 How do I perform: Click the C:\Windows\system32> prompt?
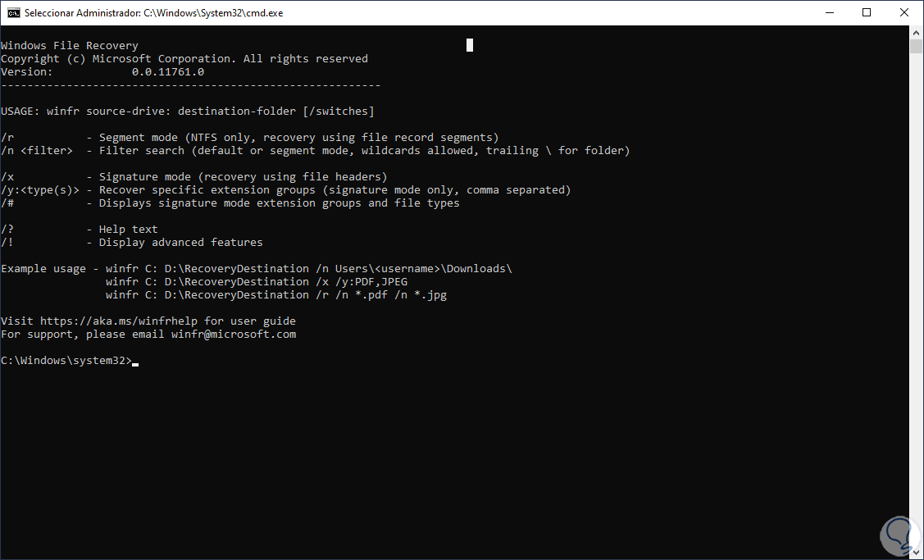coord(66,360)
